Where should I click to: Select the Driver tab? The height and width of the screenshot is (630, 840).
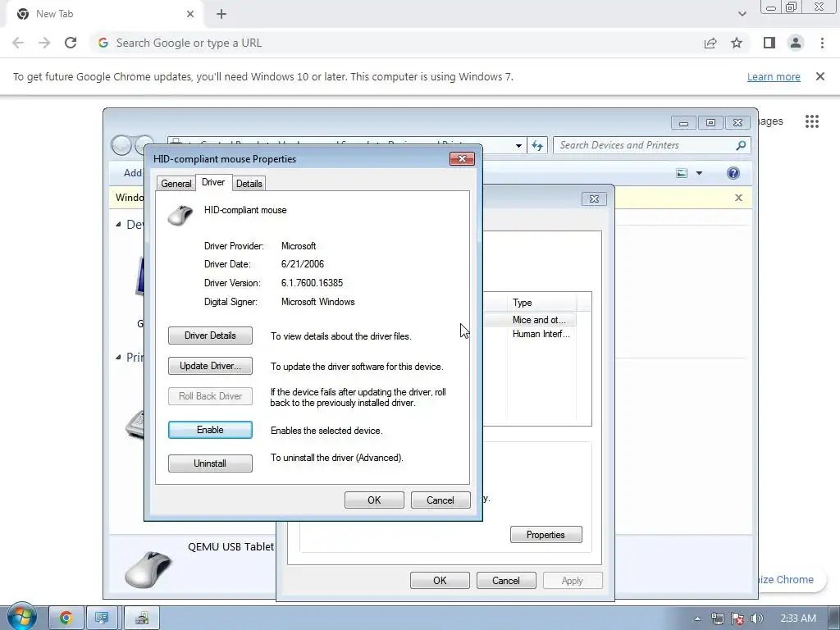pyautogui.click(x=213, y=182)
